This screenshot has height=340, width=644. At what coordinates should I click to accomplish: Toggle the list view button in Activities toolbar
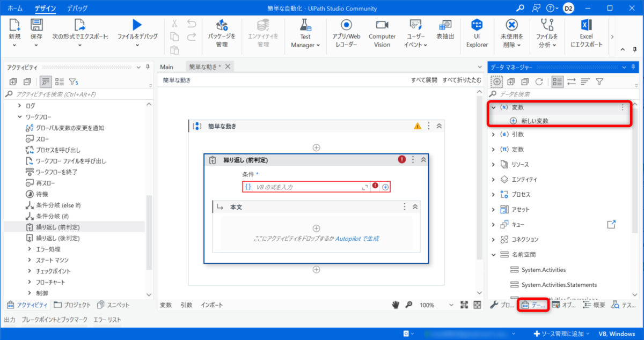tap(60, 82)
